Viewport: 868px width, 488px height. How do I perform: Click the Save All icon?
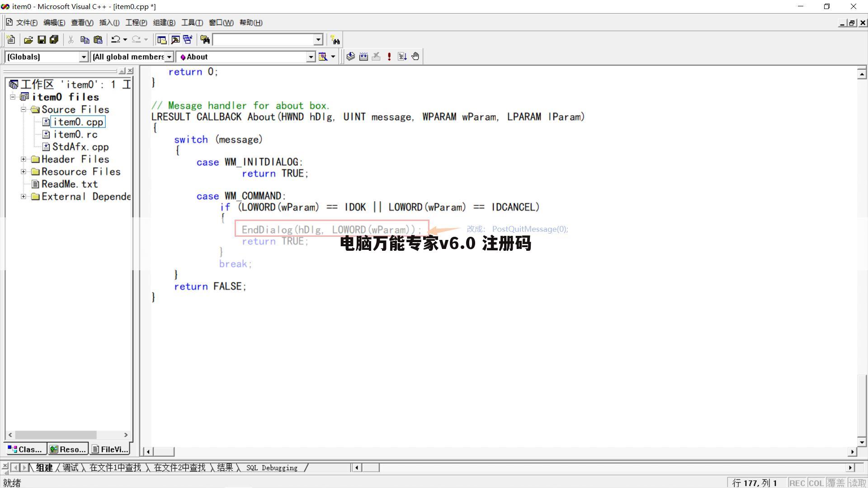click(x=54, y=40)
